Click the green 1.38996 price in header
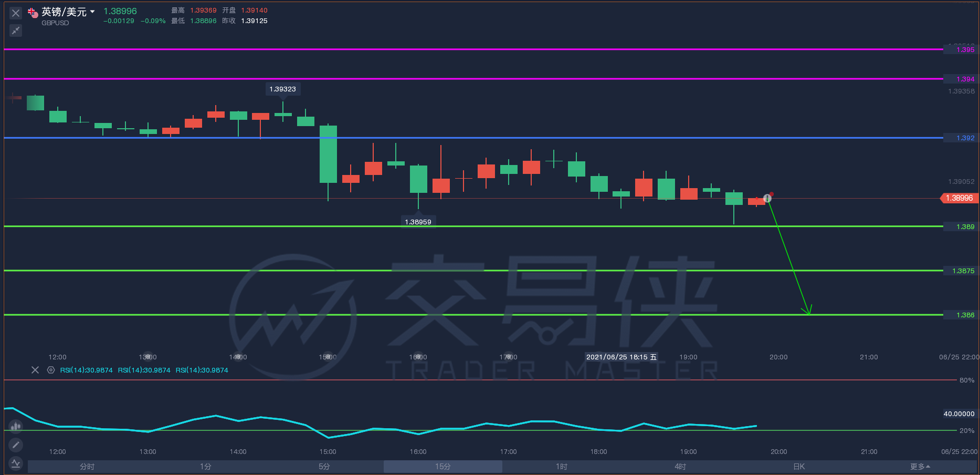 click(120, 11)
